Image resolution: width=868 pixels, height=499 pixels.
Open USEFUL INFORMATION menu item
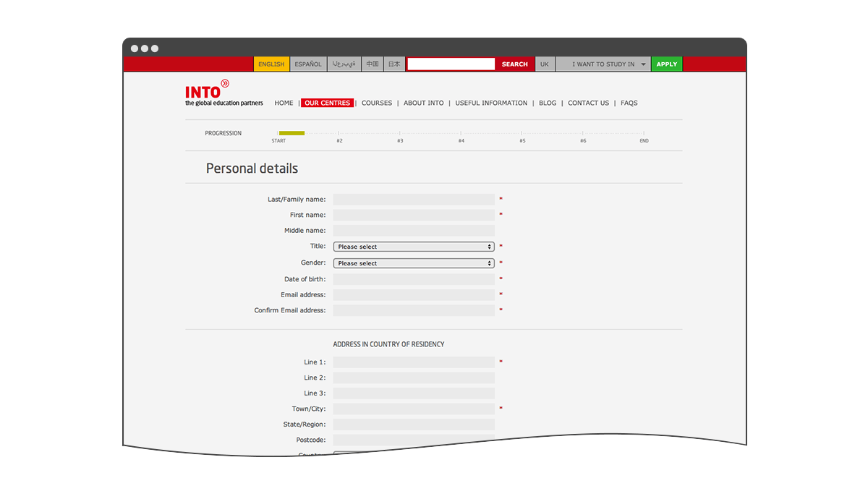click(491, 103)
